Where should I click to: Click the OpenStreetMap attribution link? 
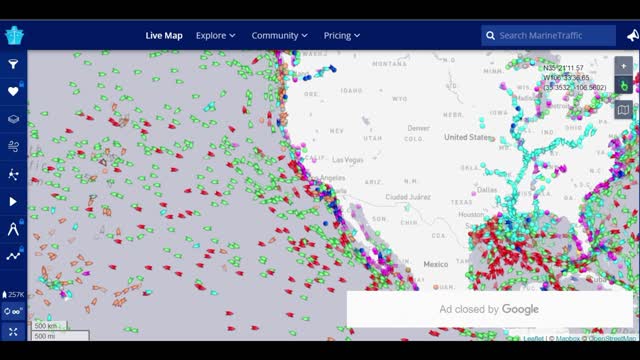pyautogui.click(x=612, y=338)
